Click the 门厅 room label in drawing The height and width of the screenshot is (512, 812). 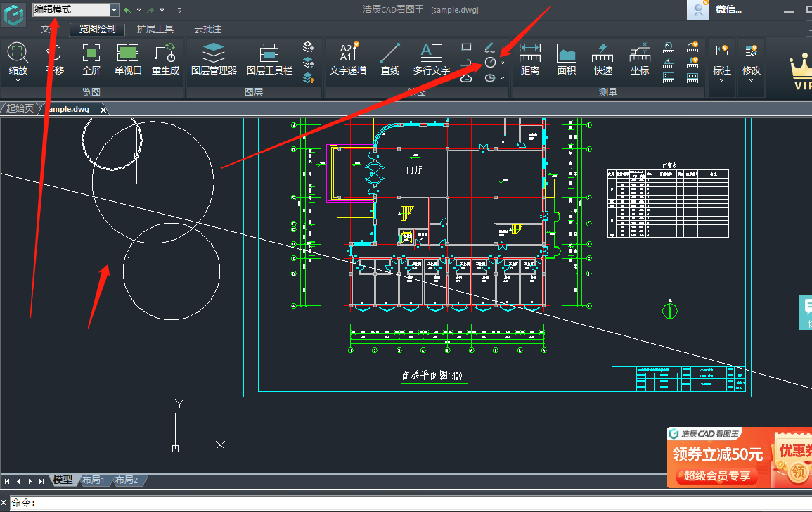coord(414,170)
